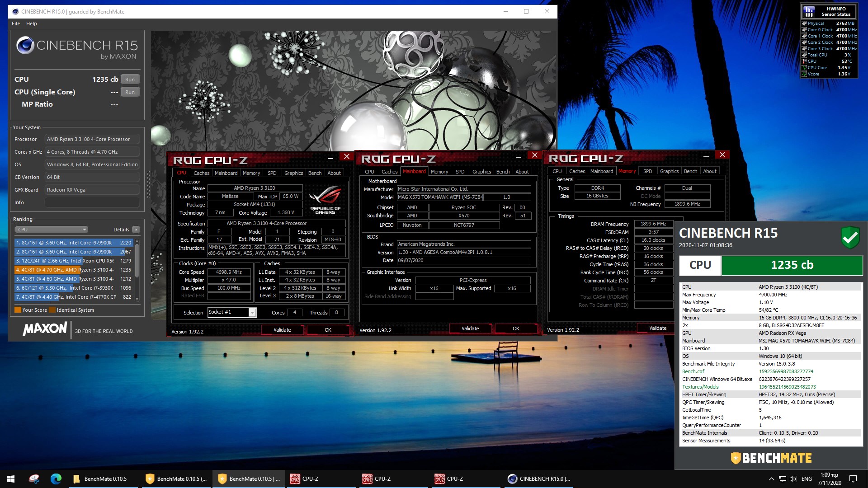The height and width of the screenshot is (488, 868).
Task: Run the CPU benchmark
Action: click(130, 80)
